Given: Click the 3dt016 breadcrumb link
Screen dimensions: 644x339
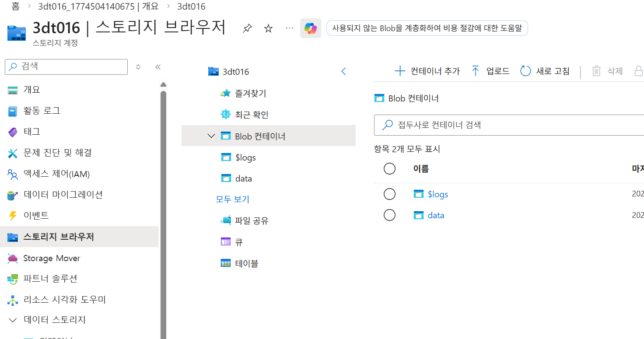Looking at the screenshot, I should pyautogui.click(x=191, y=7).
